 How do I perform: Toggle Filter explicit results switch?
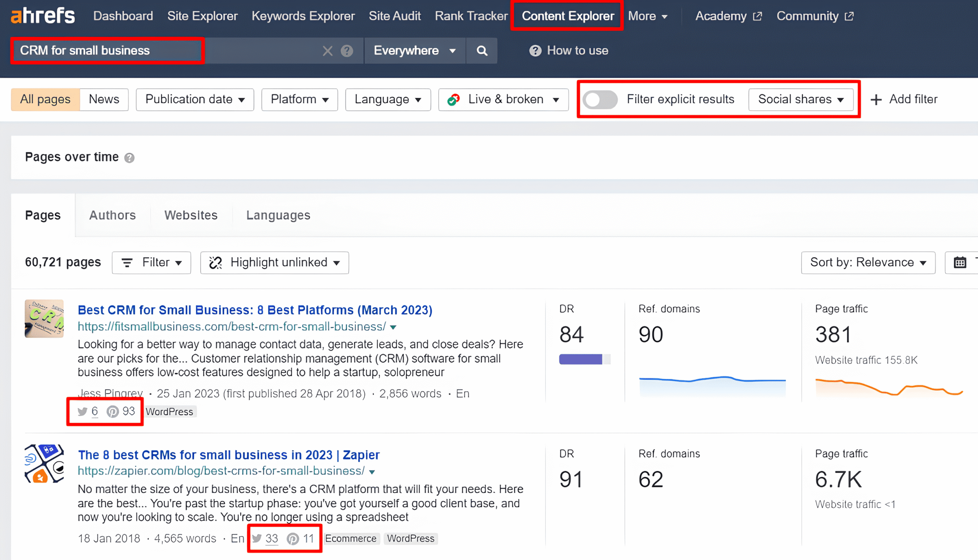600,100
